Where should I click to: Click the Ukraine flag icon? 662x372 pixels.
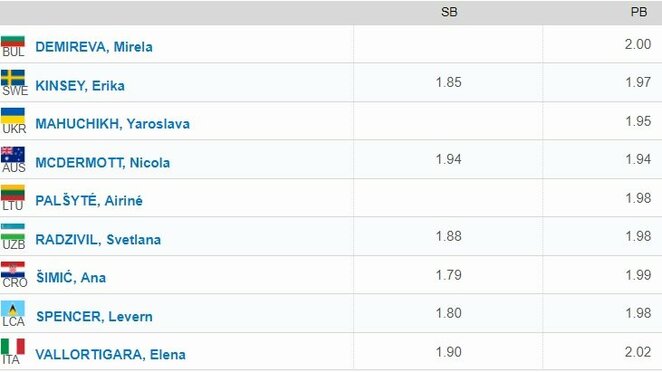pyautogui.click(x=13, y=116)
